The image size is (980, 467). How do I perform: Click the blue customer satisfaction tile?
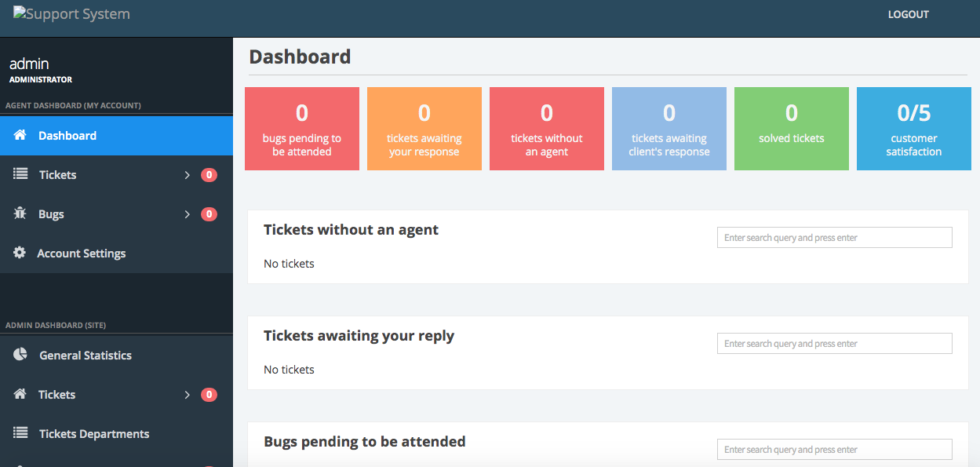coord(914,129)
